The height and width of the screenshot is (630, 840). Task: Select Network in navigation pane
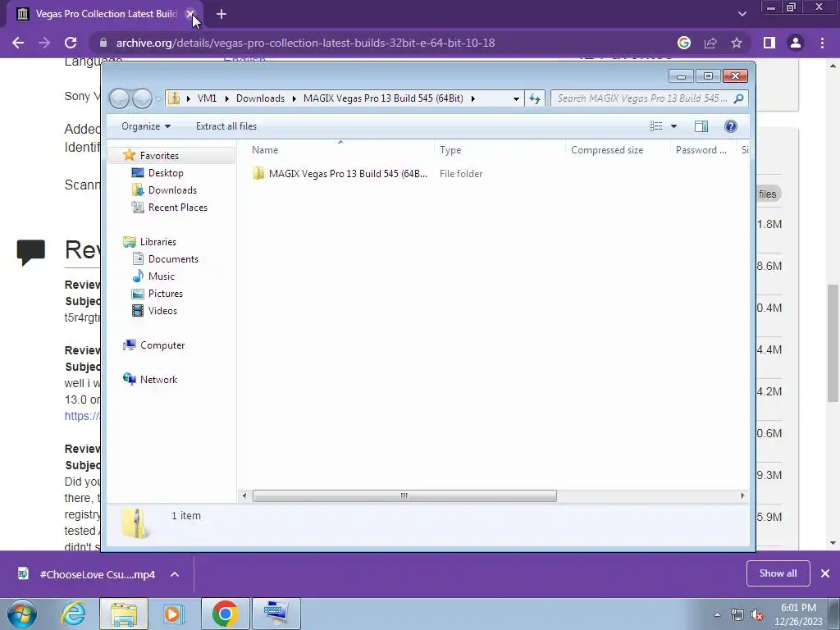(158, 380)
